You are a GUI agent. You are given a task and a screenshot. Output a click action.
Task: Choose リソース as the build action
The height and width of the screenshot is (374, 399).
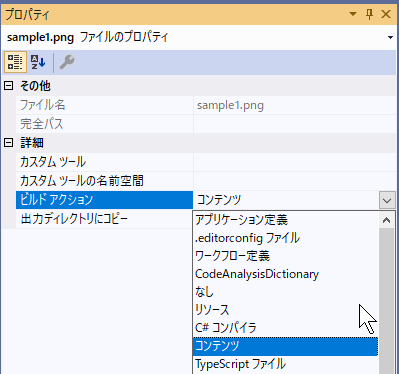click(x=286, y=310)
